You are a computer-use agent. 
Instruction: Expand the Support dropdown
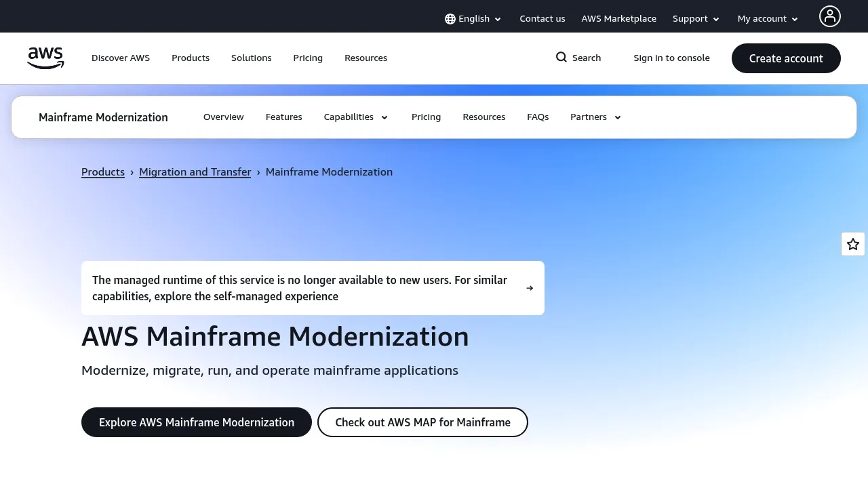click(x=696, y=19)
